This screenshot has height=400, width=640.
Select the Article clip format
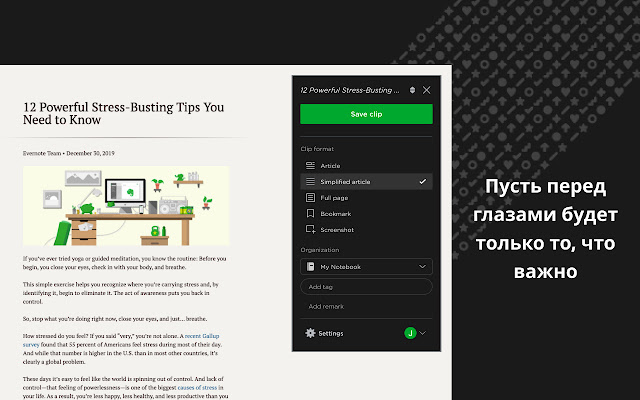coord(366,166)
